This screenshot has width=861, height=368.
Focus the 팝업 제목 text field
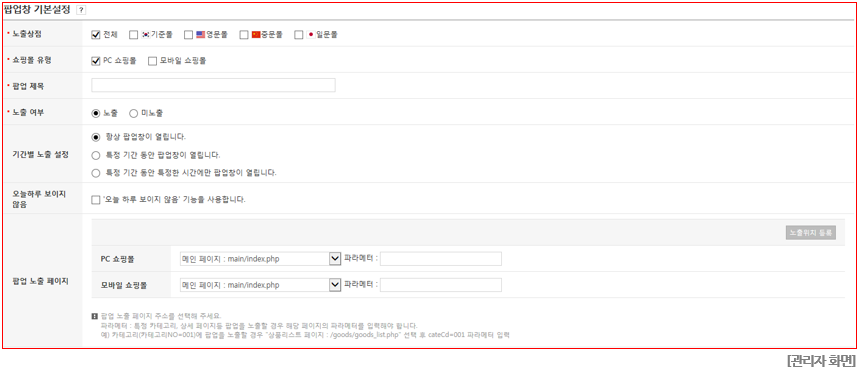[214, 85]
